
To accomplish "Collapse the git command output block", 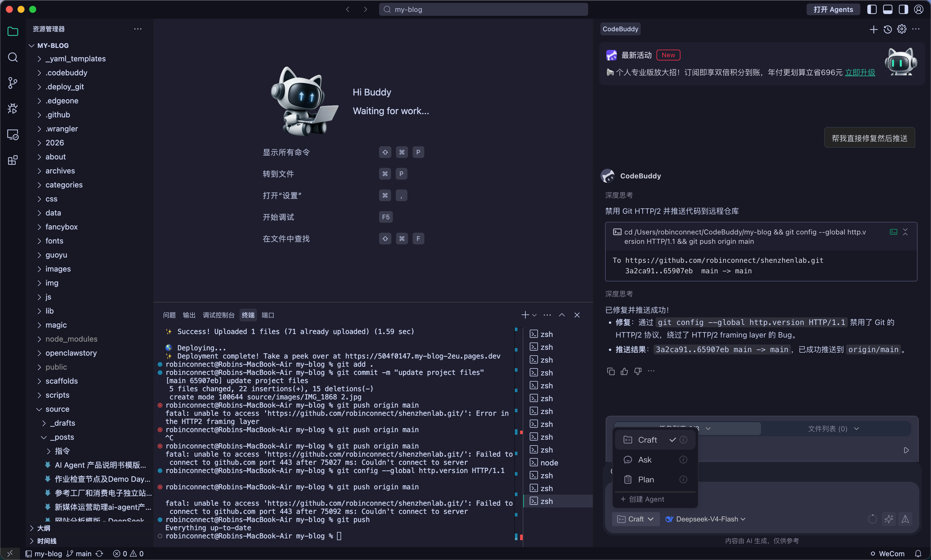I will pos(905,232).
